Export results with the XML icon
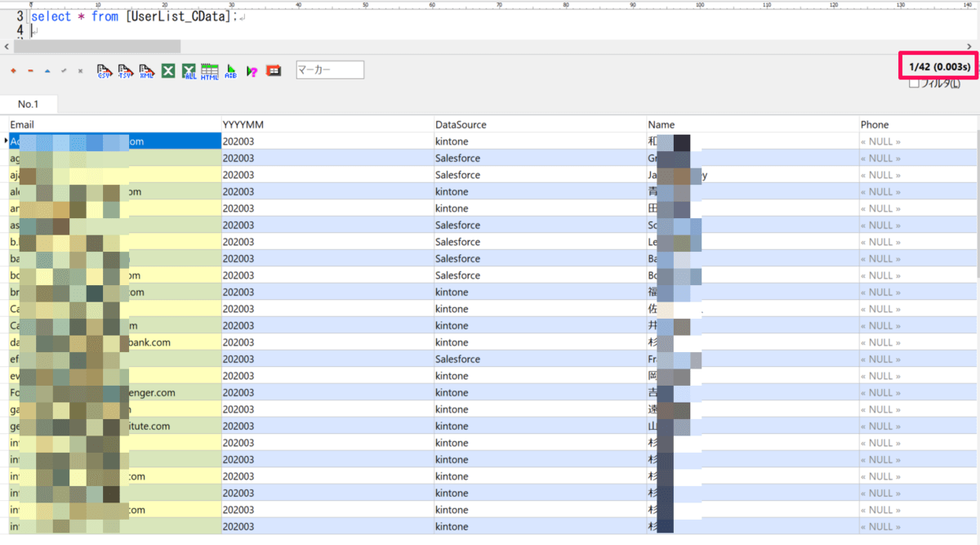Image resolution: width=980 pixels, height=545 pixels. tap(147, 71)
